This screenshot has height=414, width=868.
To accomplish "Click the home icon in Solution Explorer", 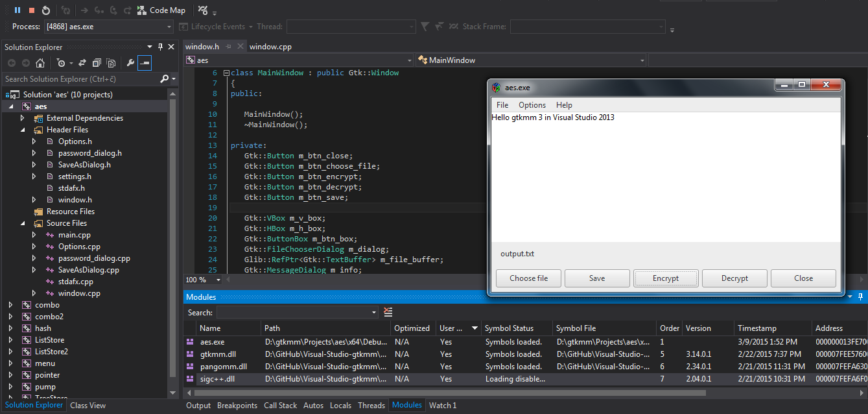I will [x=40, y=62].
